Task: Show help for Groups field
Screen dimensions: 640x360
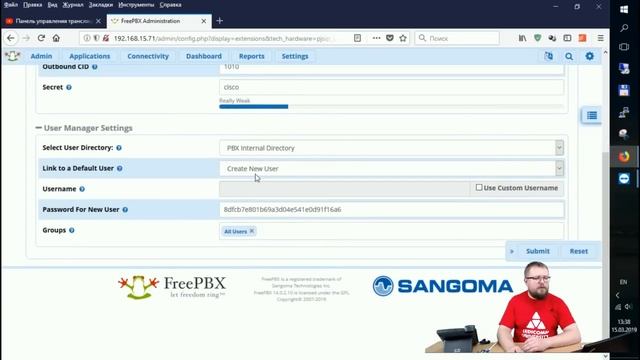Action: [72, 230]
